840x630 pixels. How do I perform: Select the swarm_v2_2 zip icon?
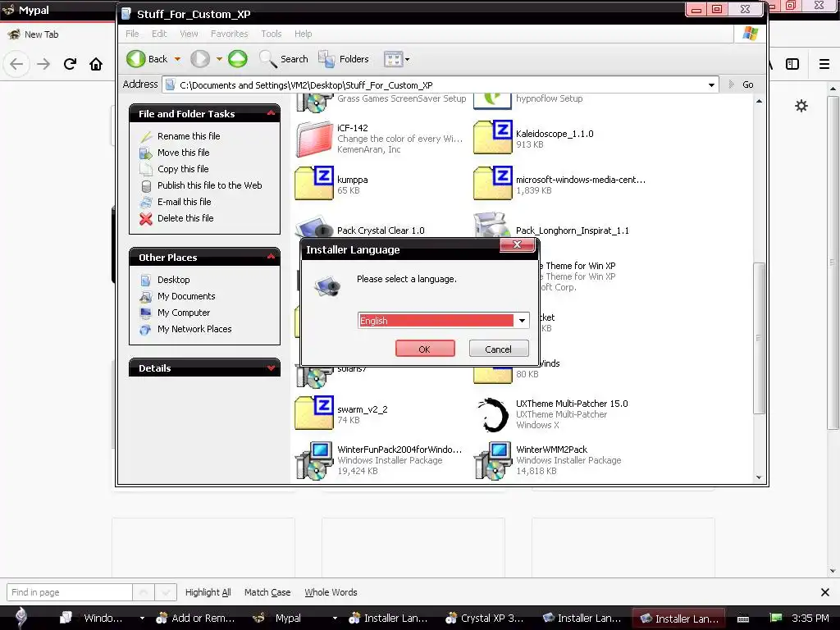(x=314, y=413)
